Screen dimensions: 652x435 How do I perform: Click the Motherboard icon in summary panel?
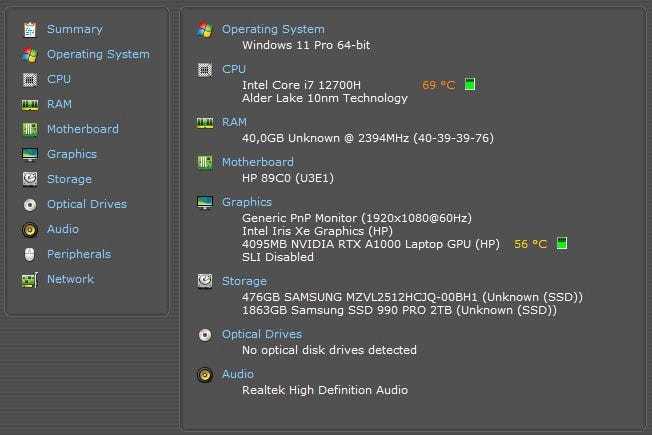205,163
